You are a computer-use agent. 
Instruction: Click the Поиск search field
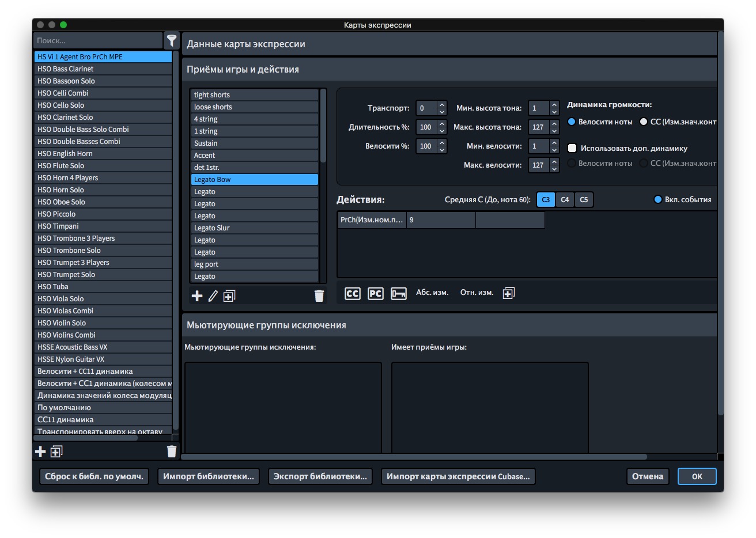click(98, 40)
